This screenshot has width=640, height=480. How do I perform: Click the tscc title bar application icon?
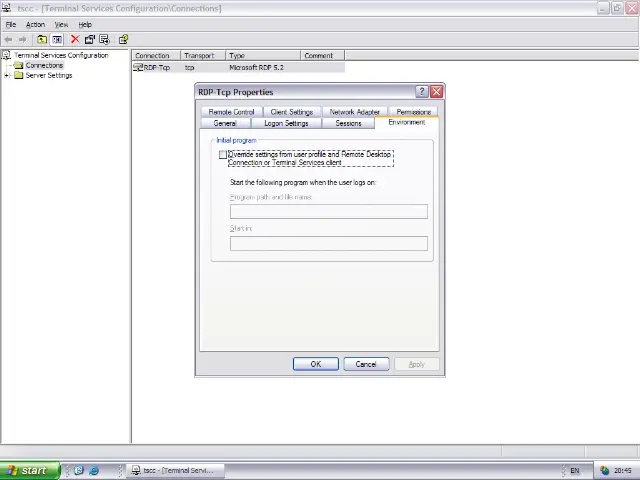point(7,8)
